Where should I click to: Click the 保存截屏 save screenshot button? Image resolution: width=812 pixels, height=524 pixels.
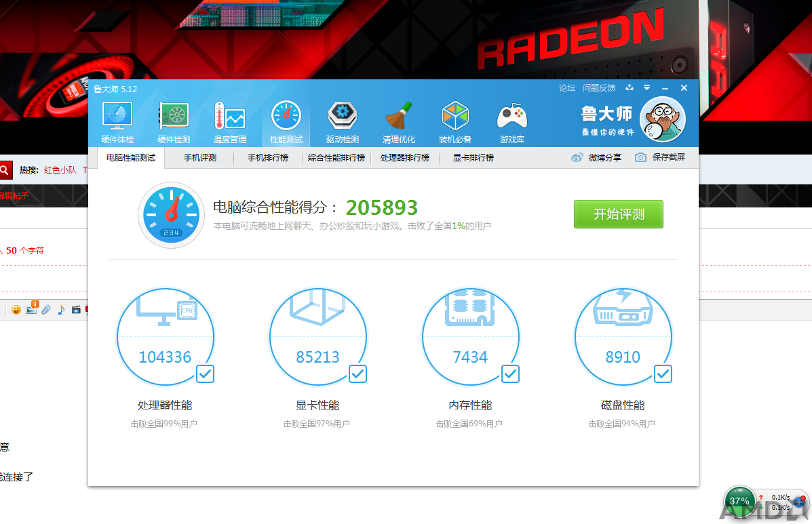click(660, 157)
